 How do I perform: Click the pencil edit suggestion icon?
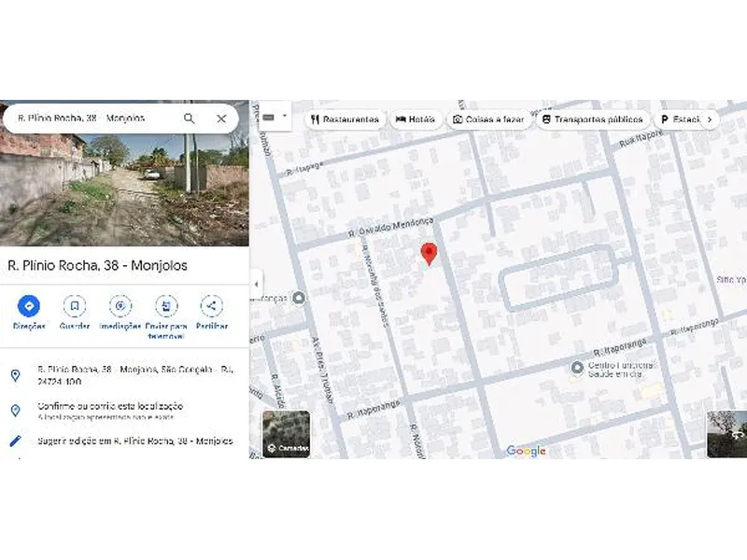point(16,441)
